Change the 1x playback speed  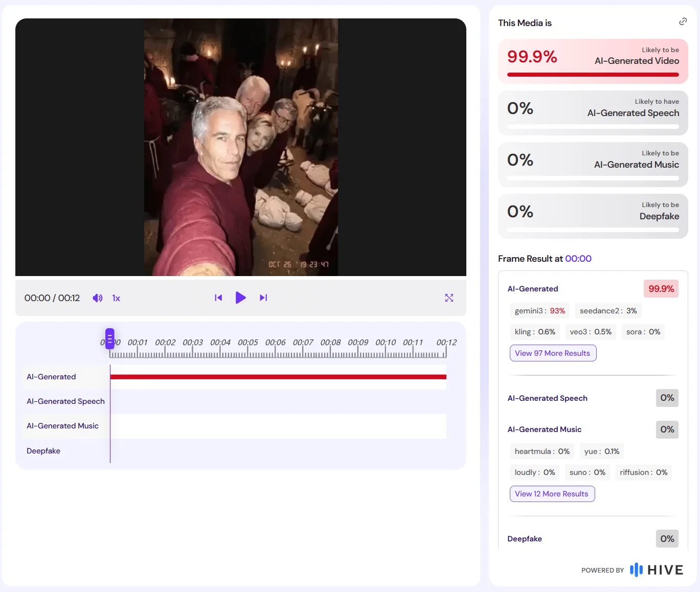[x=116, y=298]
